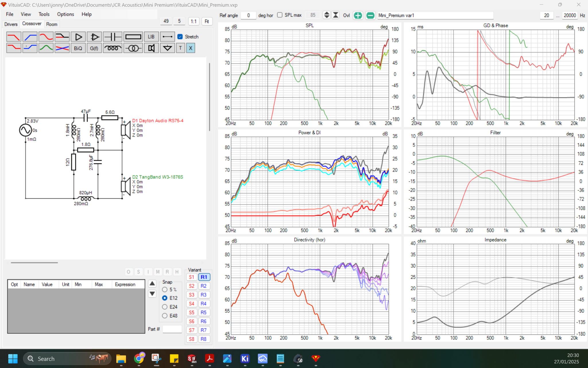Move parameter down with triangle button
The height and width of the screenshot is (368, 588).
152,294
